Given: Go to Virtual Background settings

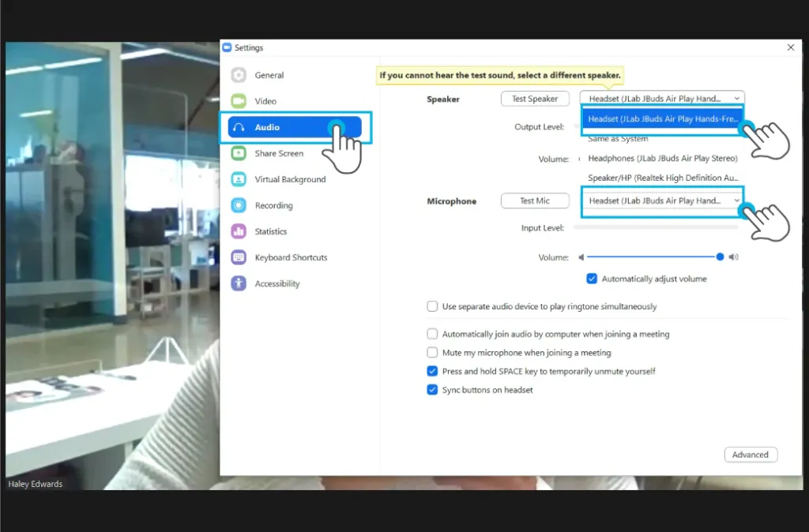Looking at the screenshot, I should point(290,179).
